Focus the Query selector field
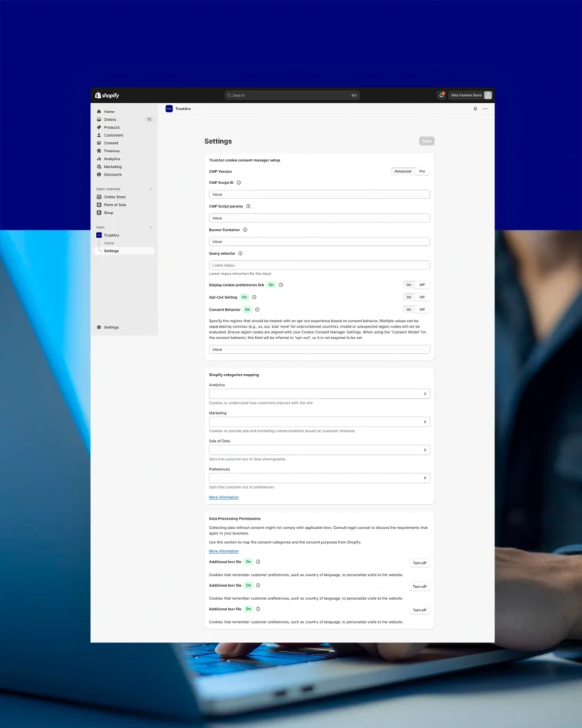Screen dimensions: 582x728 pyautogui.click(x=319, y=265)
